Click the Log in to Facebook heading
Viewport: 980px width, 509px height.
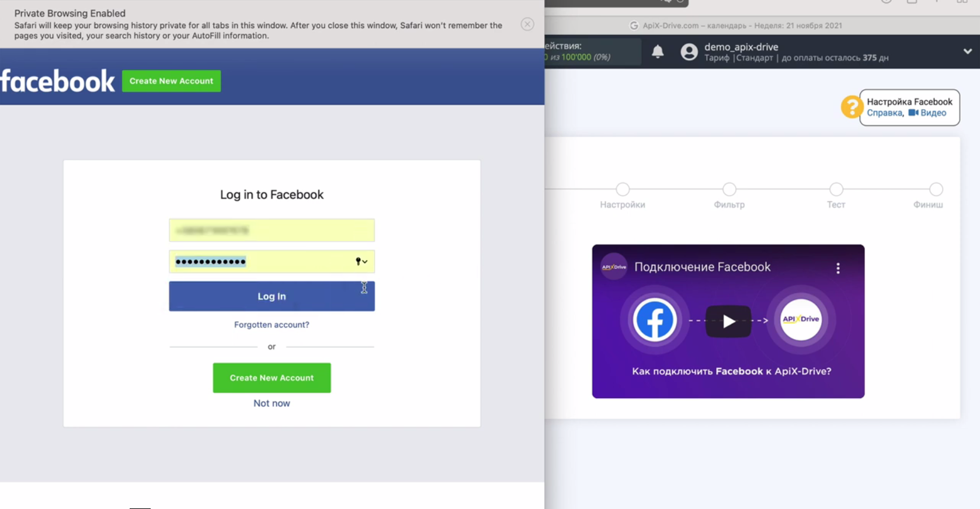(272, 195)
